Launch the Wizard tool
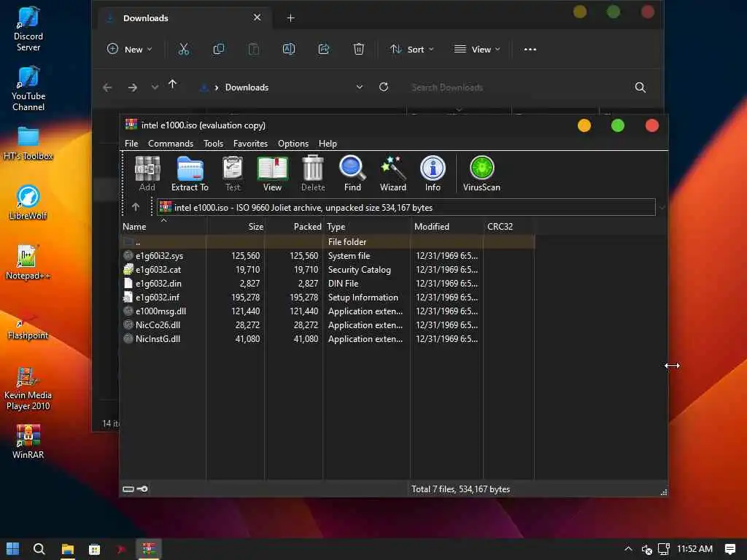 tap(393, 174)
